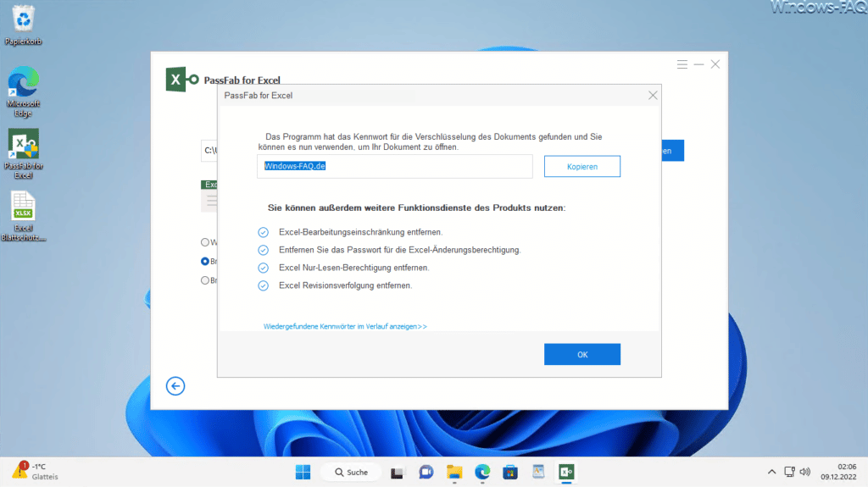
Task: Click Kopieren to copy the password
Action: point(581,167)
